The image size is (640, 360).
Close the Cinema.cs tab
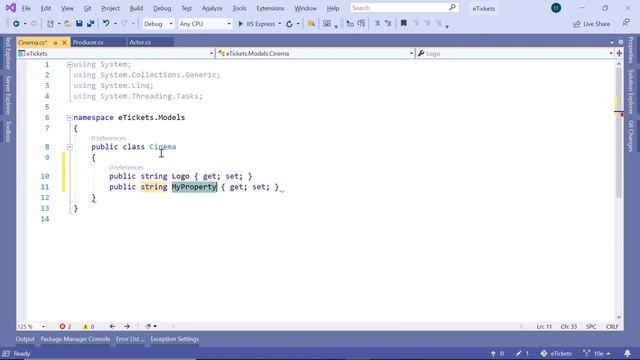tap(64, 42)
